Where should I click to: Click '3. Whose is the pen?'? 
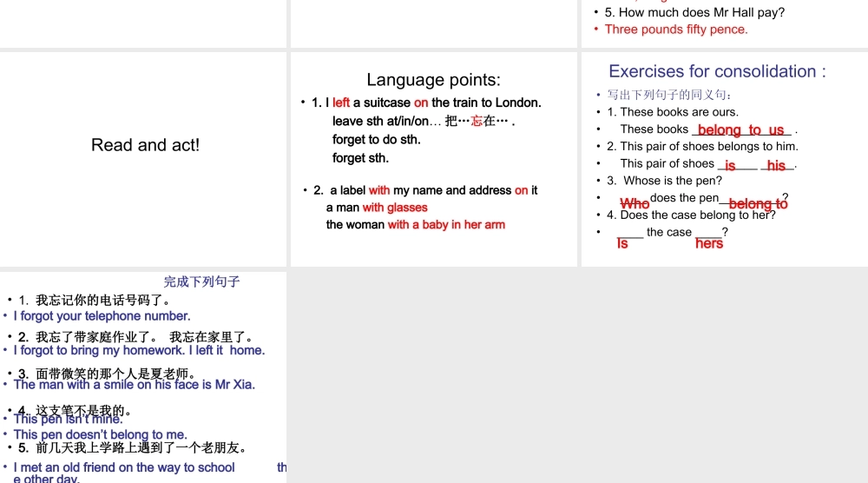664,181
